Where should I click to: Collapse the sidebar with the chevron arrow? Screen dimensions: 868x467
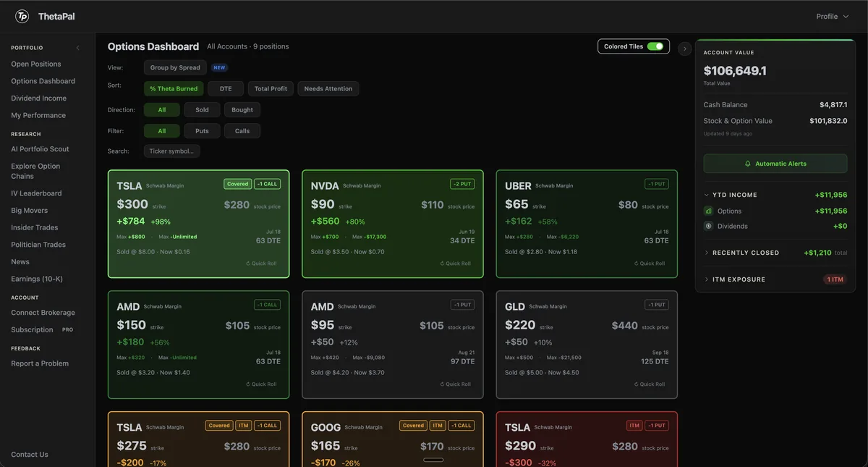[x=77, y=48]
